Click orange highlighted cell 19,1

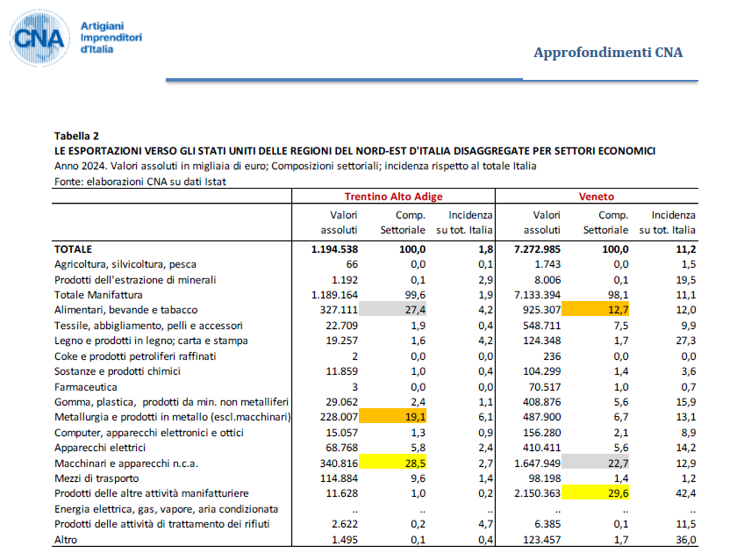click(x=392, y=417)
